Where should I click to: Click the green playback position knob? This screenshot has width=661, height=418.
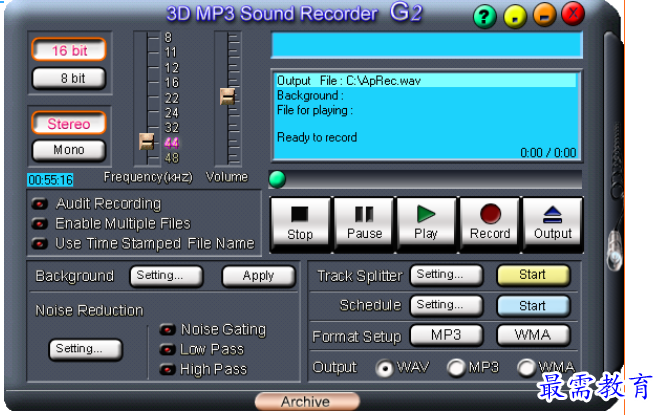[277, 179]
